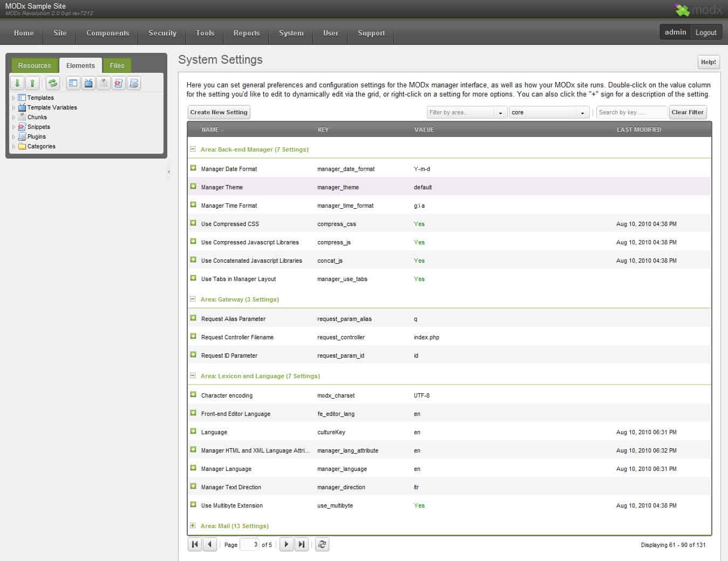Expand the Snippets tree node

point(13,127)
